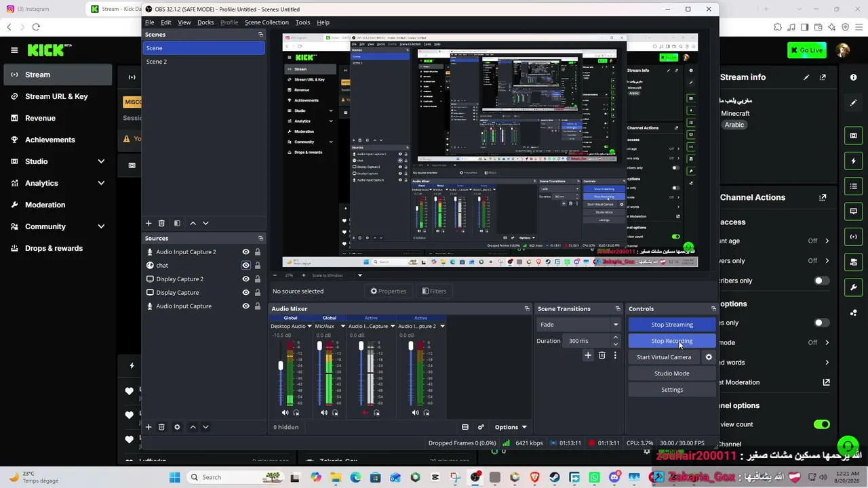The width and height of the screenshot is (868, 488).
Task: Toggle vertical mixer layout icon
Action: (x=465, y=427)
